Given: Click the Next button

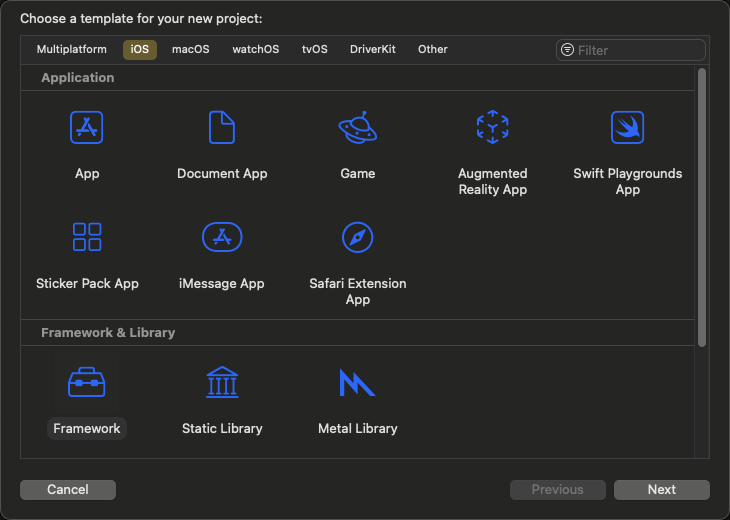Looking at the screenshot, I should [662, 490].
